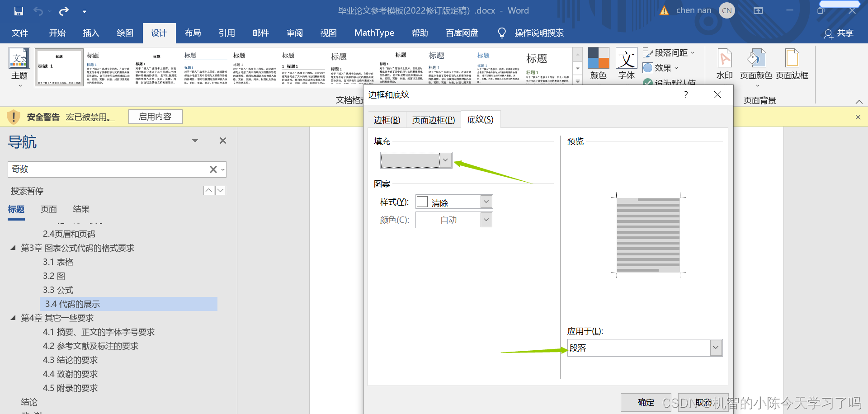Open the search options dropdown in navigation
Screen dimensions: 868x414
pyautogui.click(x=223, y=170)
